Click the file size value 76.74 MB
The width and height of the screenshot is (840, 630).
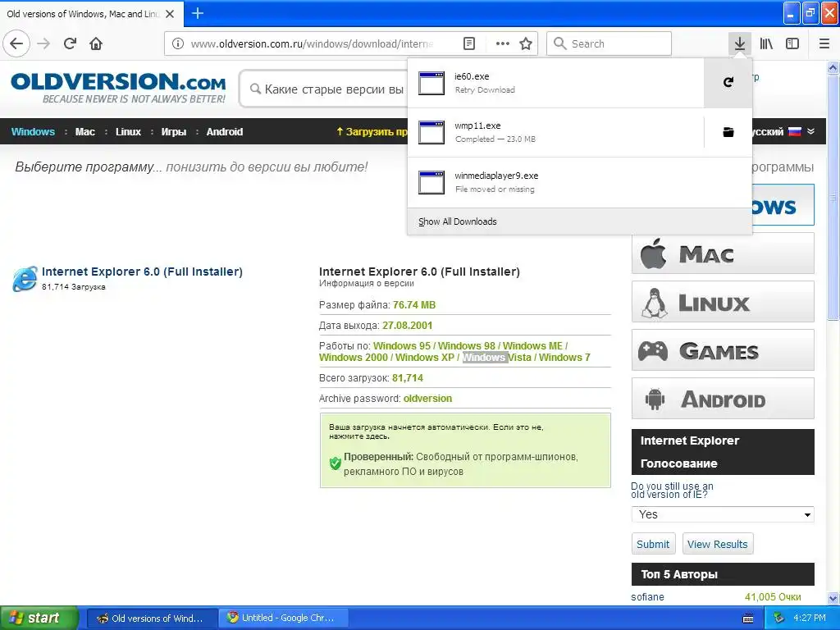pos(414,305)
